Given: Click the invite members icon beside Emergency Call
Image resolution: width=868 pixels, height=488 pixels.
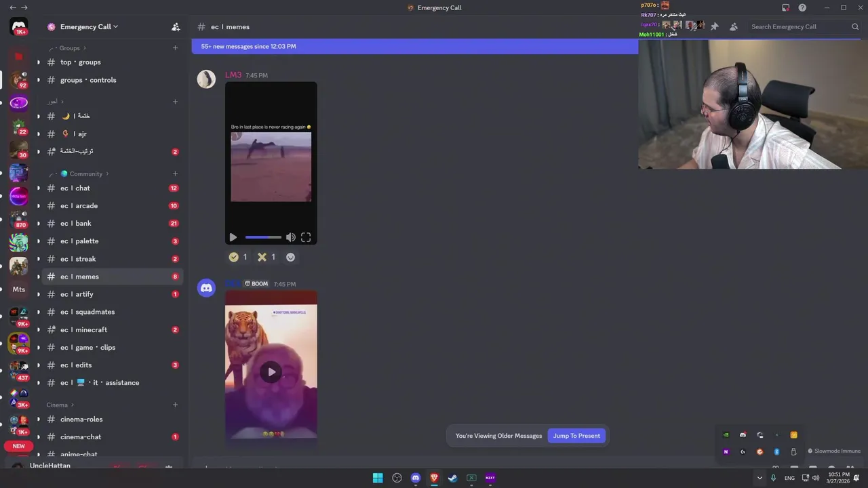Looking at the screenshot, I should (x=176, y=26).
